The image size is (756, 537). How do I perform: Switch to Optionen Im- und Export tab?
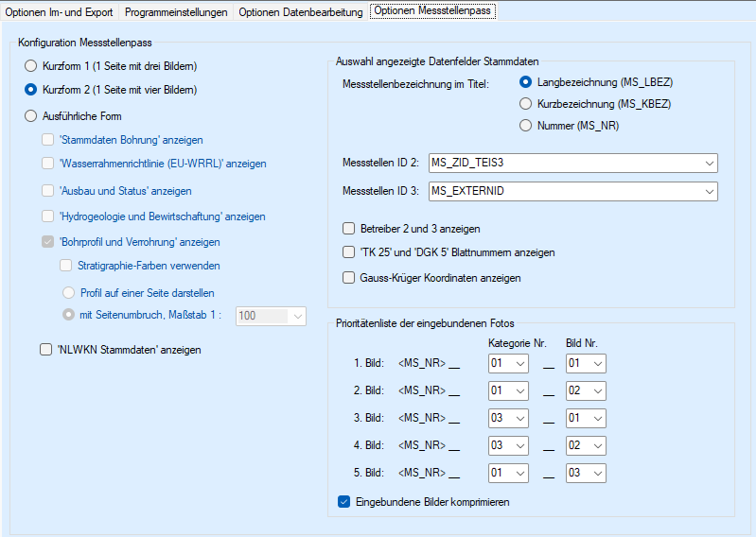pyautogui.click(x=59, y=12)
